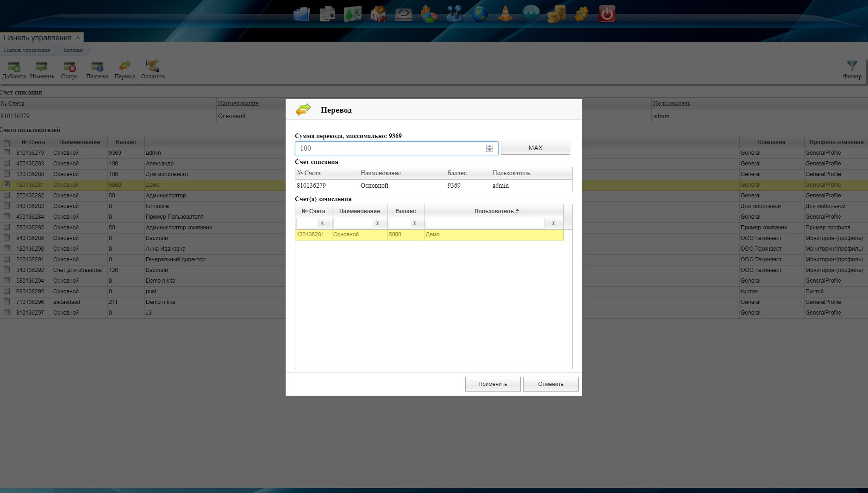
Task: Click the Применить button
Action: [x=493, y=384]
